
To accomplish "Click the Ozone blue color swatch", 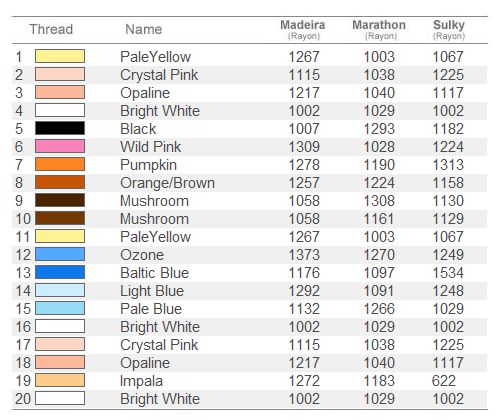I will click(60, 254).
